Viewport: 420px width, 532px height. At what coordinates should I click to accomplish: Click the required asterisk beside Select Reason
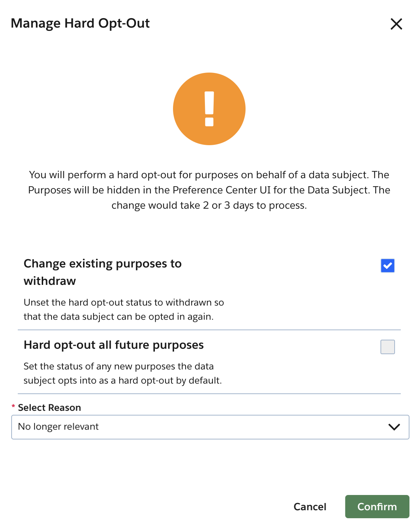[x=13, y=407]
